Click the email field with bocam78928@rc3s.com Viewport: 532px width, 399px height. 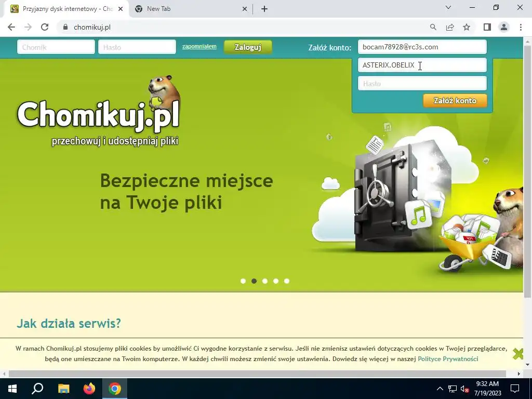(422, 47)
